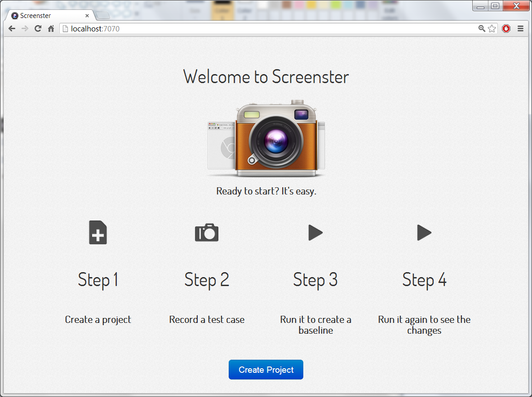The width and height of the screenshot is (532, 397).
Task: Click the Step 1 document-plus icon
Action: pyautogui.click(x=98, y=233)
